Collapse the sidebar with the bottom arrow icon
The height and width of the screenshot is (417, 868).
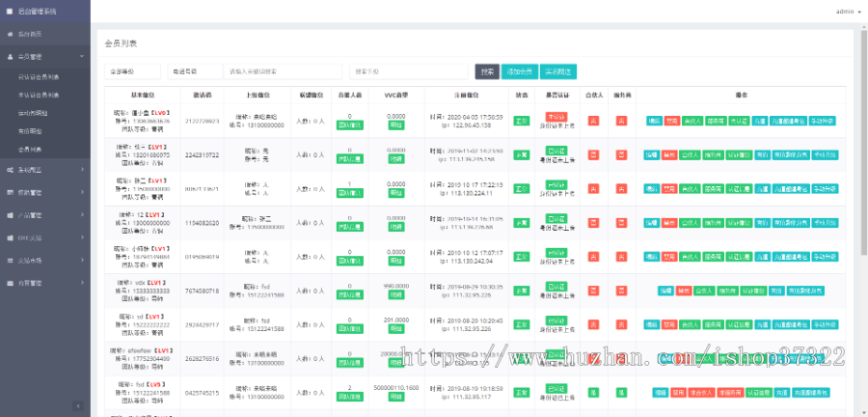[78, 406]
